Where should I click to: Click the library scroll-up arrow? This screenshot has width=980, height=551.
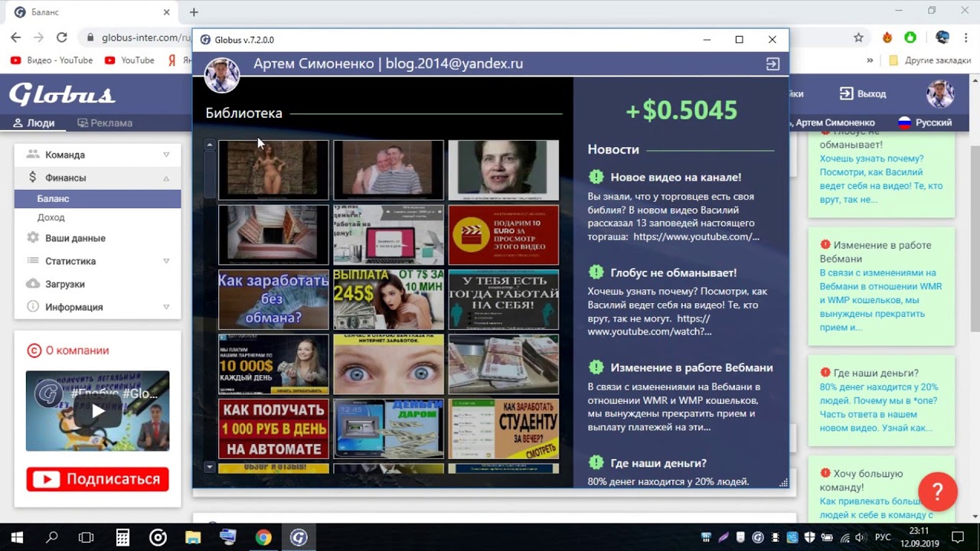click(210, 145)
